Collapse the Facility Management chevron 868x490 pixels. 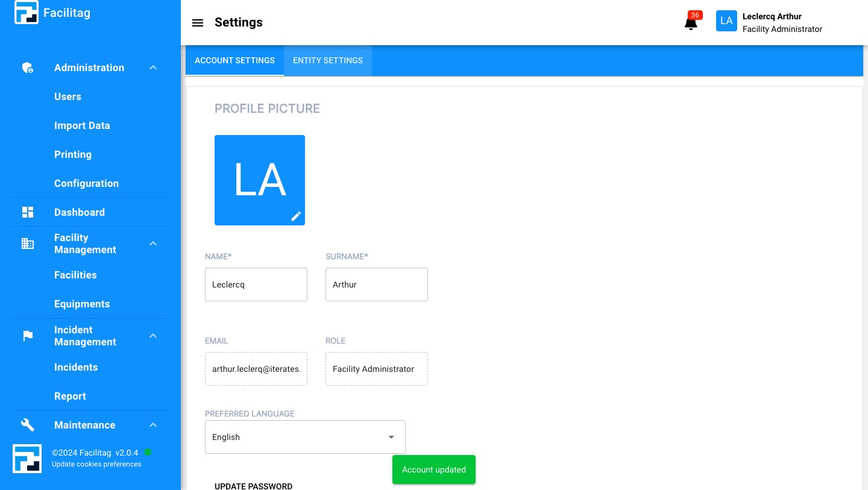click(x=153, y=243)
